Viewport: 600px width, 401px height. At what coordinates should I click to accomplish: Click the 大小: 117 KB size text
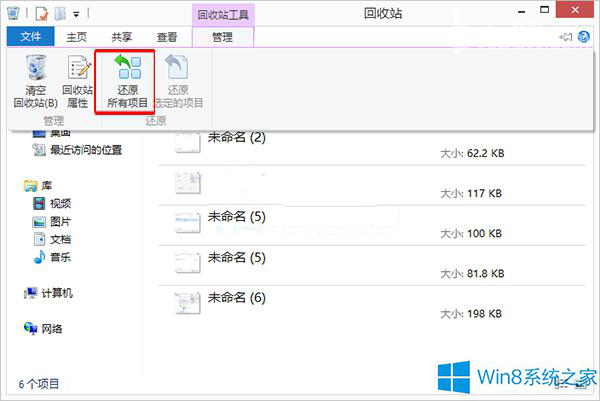click(471, 193)
